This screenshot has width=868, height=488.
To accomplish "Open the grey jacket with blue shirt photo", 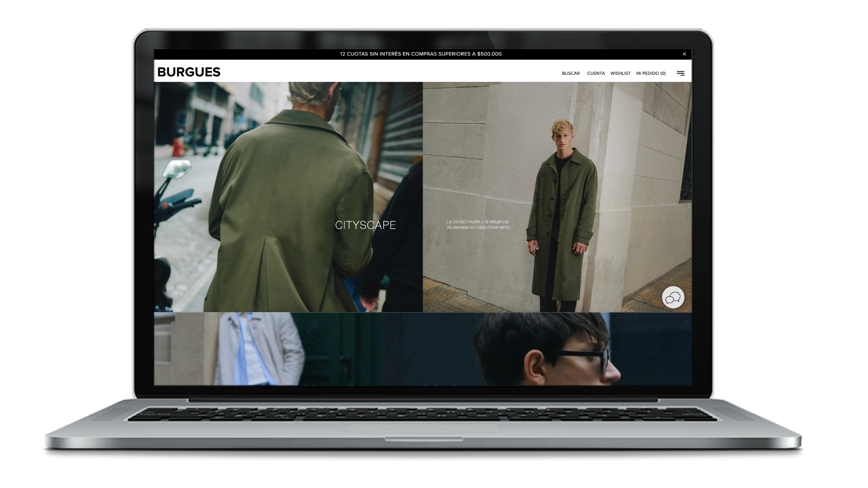I will click(267, 349).
